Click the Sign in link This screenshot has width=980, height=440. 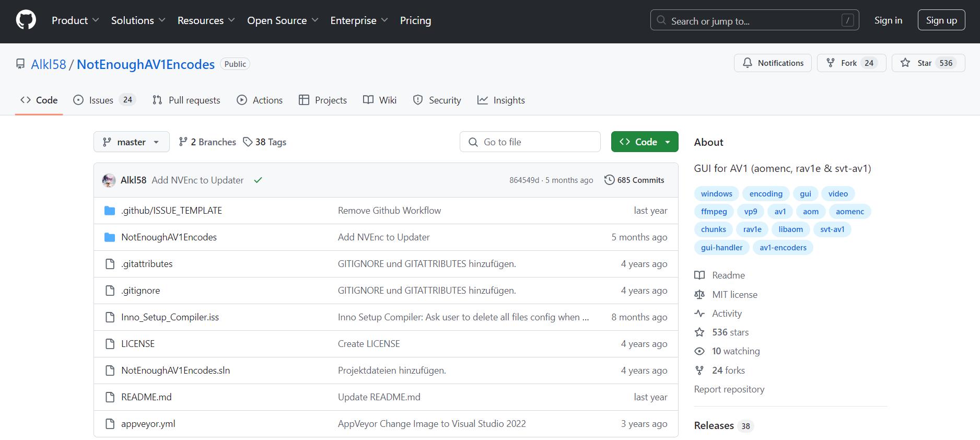point(888,20)
